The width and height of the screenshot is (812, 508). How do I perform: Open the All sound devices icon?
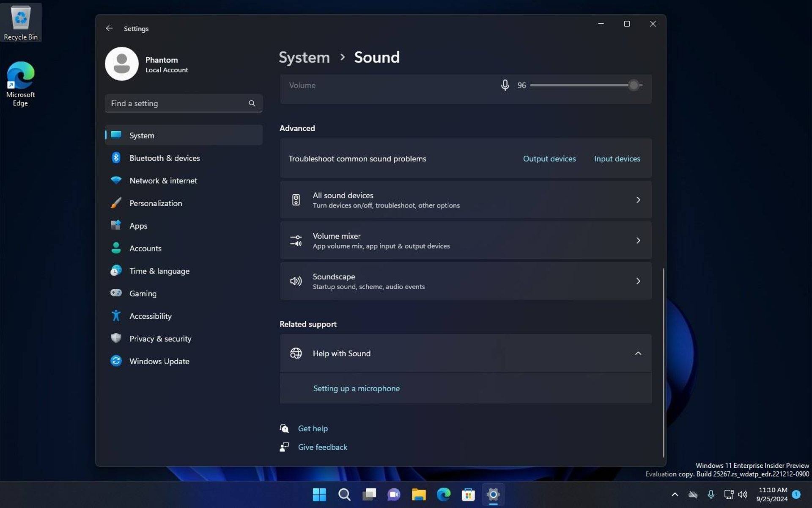point(296,199)
